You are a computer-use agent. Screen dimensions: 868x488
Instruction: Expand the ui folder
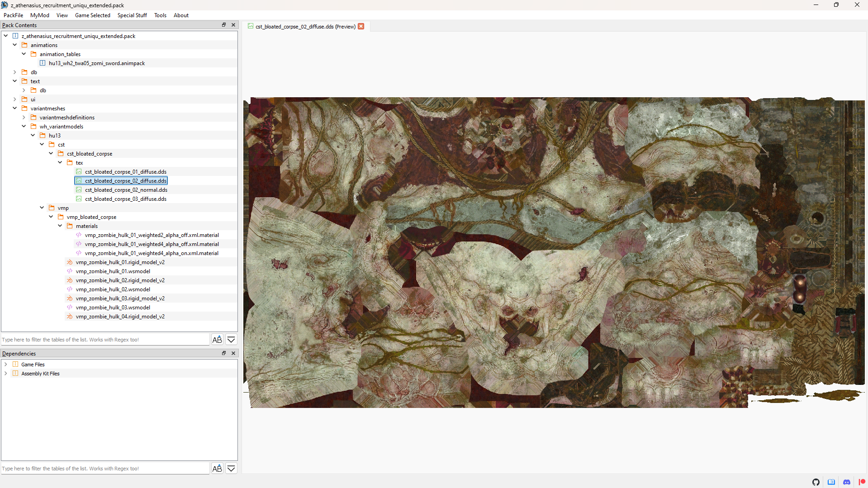pos(15,99)
